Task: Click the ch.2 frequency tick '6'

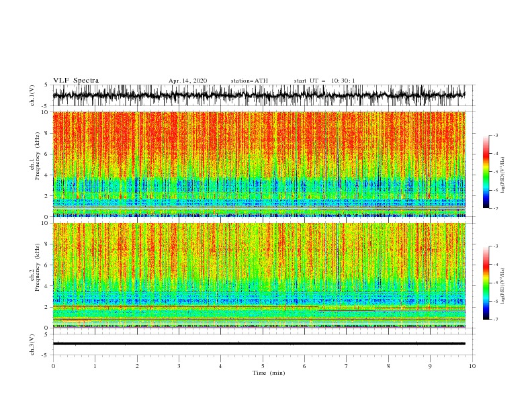Action: (x=46, y=265)
